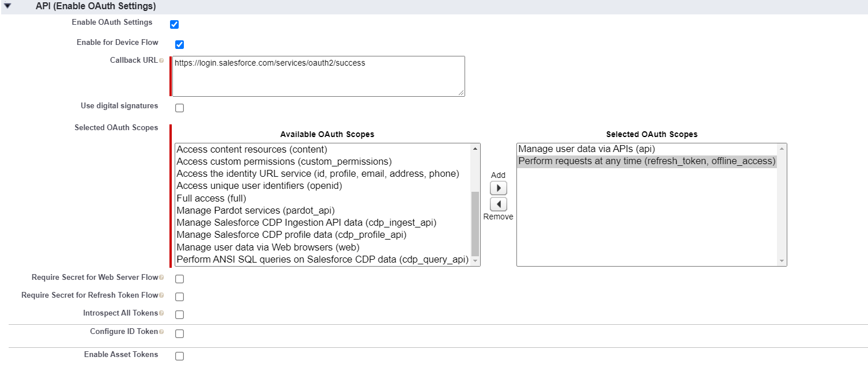Enable Use digital signatures

pos(179,107)
